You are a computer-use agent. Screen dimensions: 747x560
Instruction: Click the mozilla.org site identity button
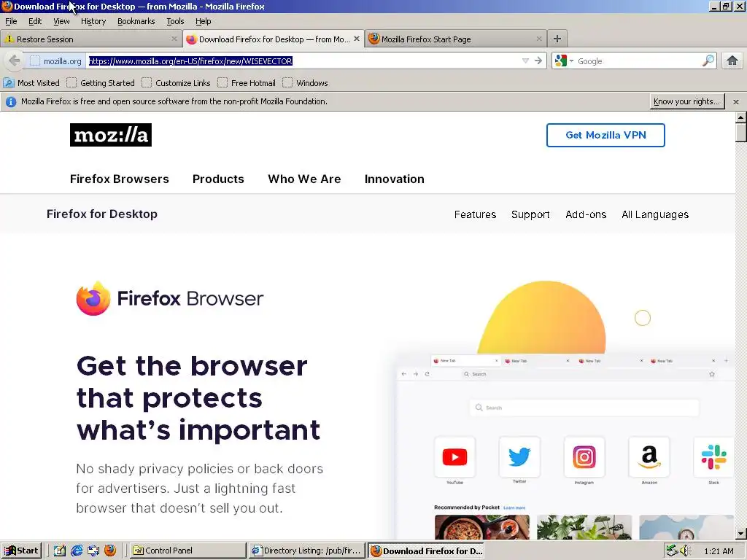point(55,61)
